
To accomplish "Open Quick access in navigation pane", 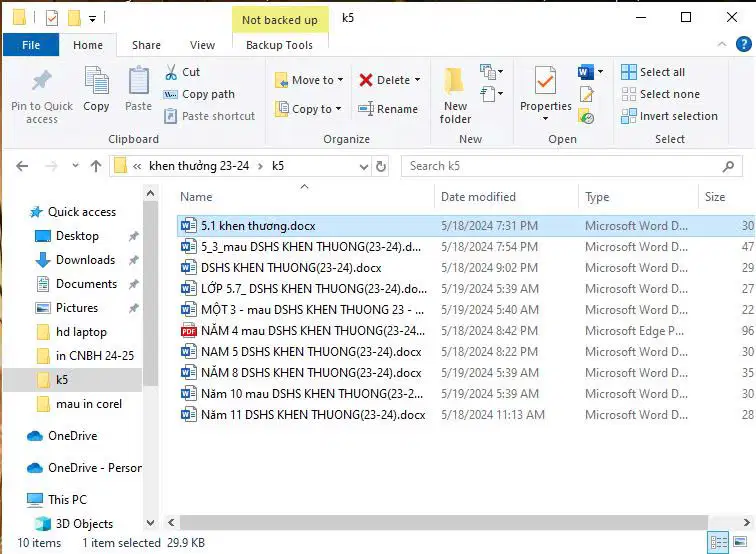I will point(72,212).
